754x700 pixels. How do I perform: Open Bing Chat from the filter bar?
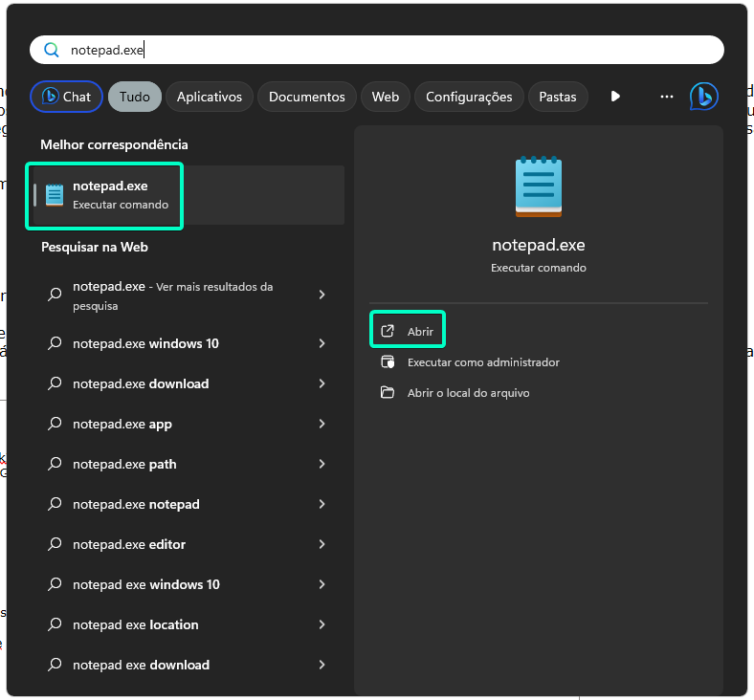coord(66,97)
